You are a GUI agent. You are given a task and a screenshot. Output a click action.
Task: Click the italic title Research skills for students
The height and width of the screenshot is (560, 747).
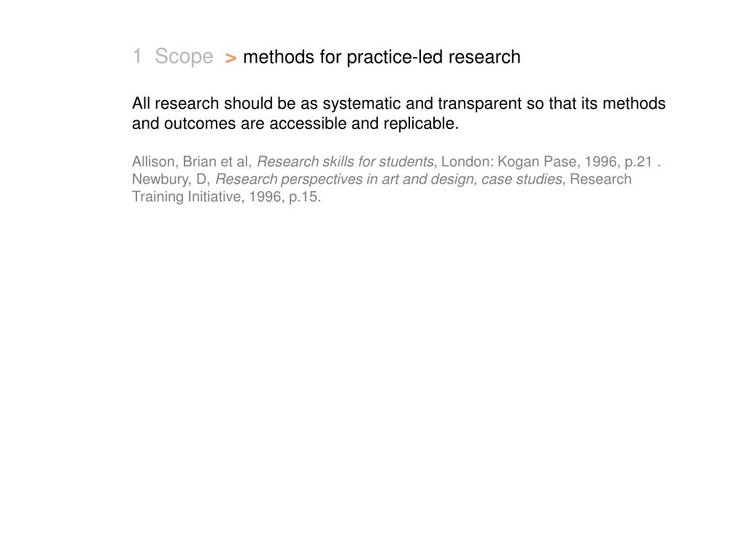pyautogui.click(x=345, y=161)
